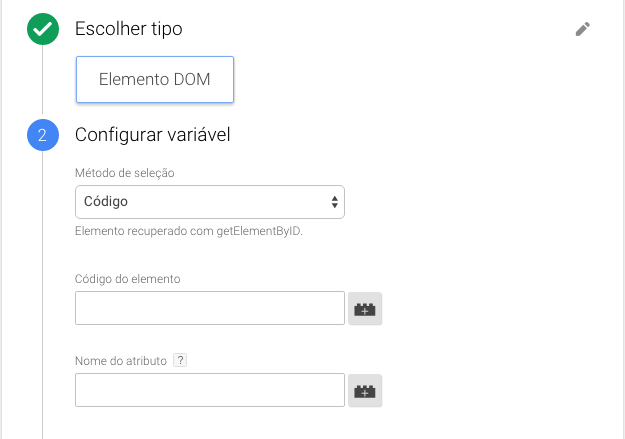
Task: Click the Código do elemento label
Action: (x=127, y=278)
